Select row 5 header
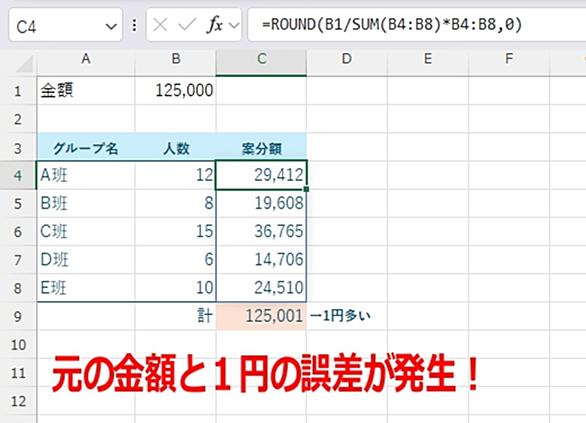 point(18,204)
